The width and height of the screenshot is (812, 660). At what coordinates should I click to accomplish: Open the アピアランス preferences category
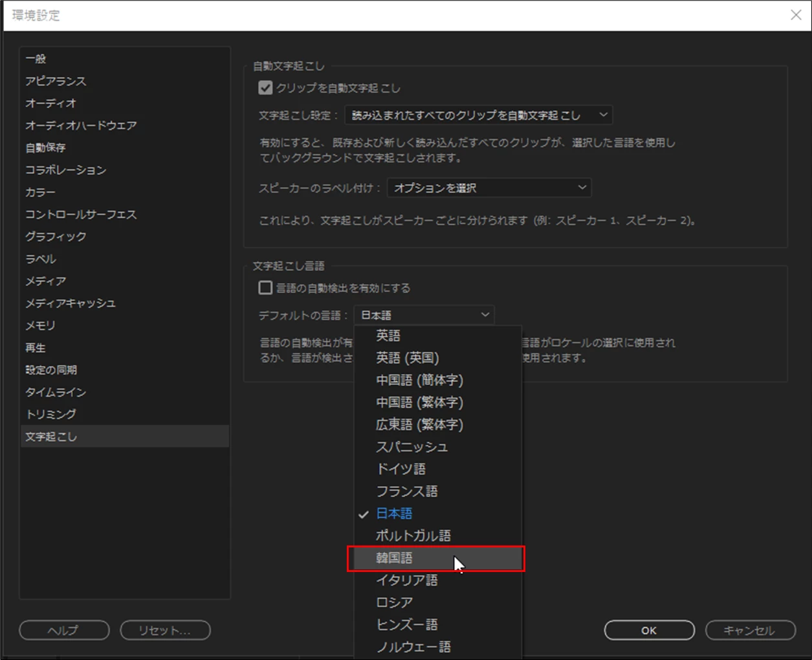pos(125,81)
